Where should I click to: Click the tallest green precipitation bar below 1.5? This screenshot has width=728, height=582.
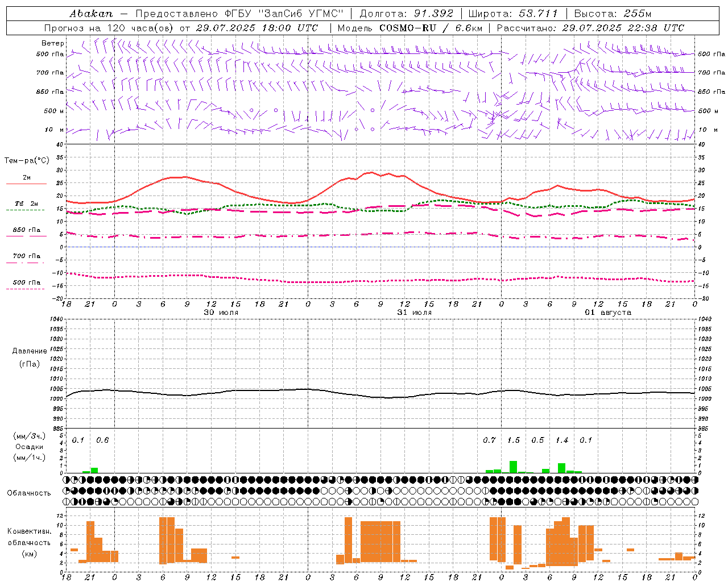(513, 467)
